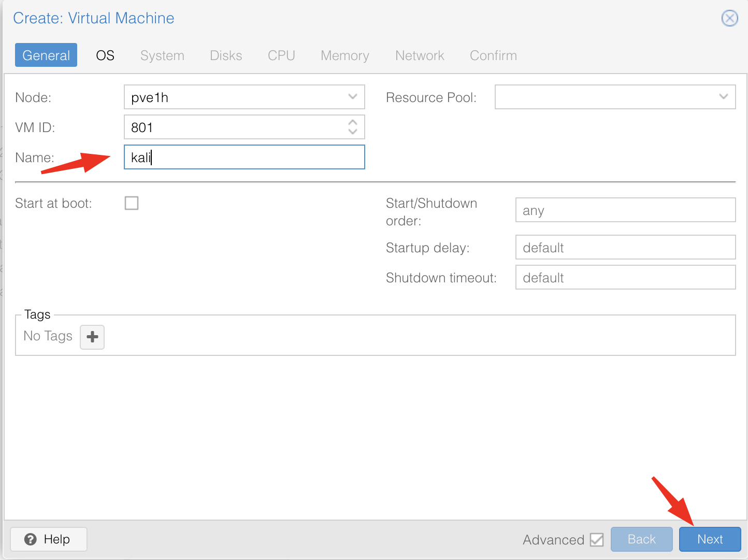Click the plus icon to add a tag

click(x=92, y=337)
